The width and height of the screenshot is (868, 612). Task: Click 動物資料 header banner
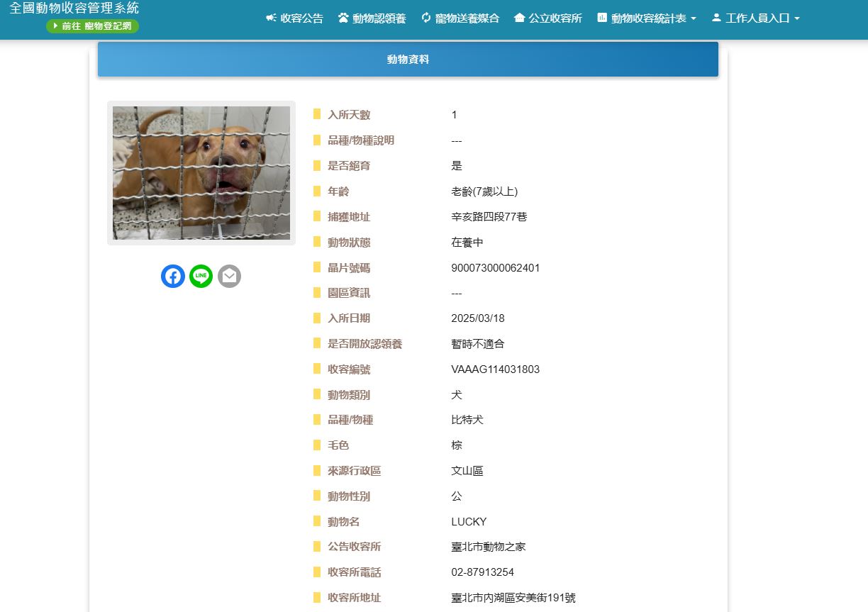pyautogui.click(x=408, y=60)
